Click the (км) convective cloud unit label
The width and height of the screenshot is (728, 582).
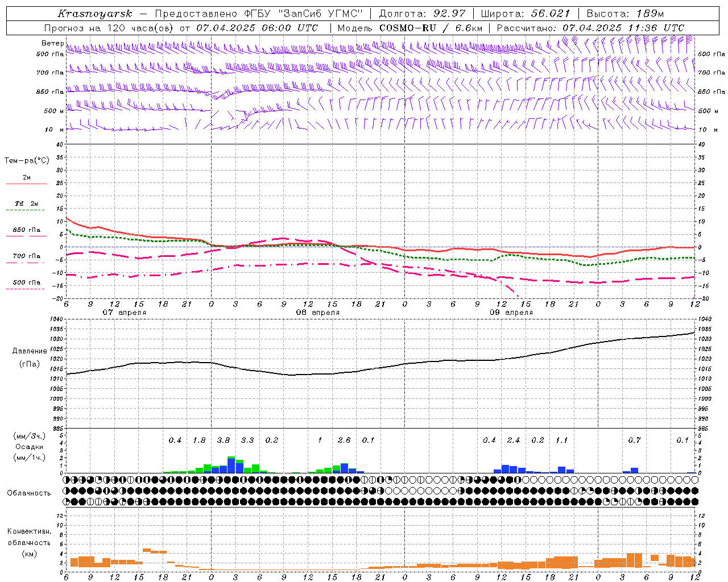(29, 554)
